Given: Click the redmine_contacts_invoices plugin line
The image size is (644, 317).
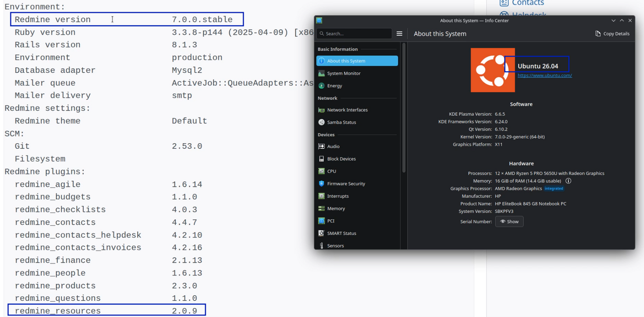Looking at the screenshot, I should [x=108, y=248].
